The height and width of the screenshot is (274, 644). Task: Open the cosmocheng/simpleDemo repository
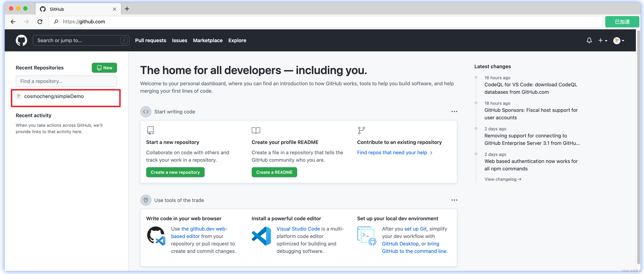[54, 96]
